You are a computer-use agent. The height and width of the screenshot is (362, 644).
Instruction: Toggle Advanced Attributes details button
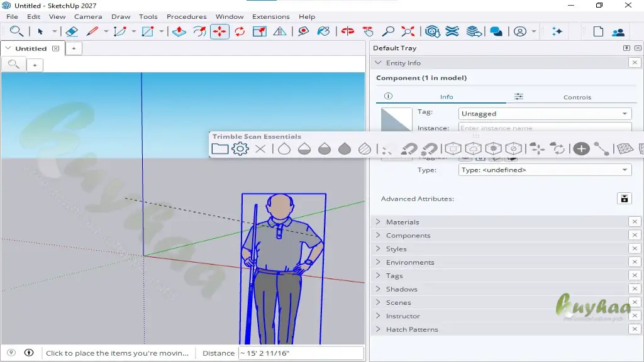pos(625,199)
